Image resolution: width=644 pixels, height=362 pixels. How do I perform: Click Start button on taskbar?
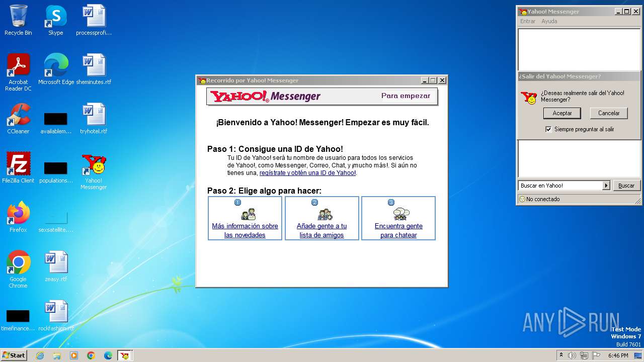[x=14, y=355]
